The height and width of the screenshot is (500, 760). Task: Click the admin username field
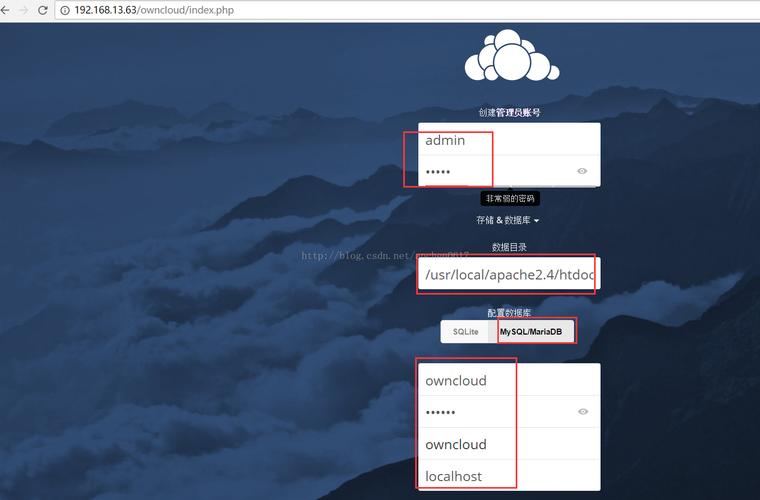click(x=509, y=139)
